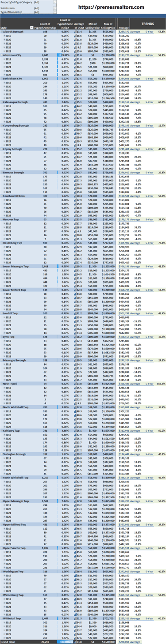Collapse the Lowhill Twp group
Image resolution: width=166 pixels, height=644 pixels.
pos(1,313)
